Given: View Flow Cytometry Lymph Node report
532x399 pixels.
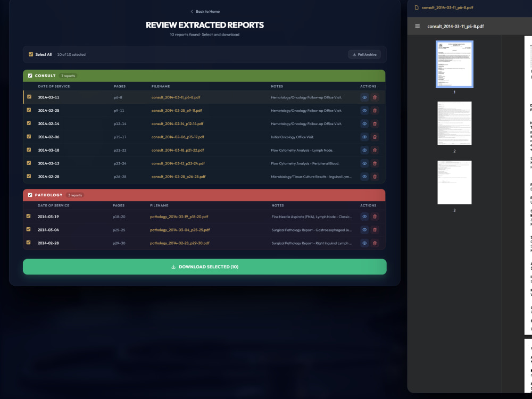Looking at the screenshot, I should pyautogui.click(x=364, y=151).
